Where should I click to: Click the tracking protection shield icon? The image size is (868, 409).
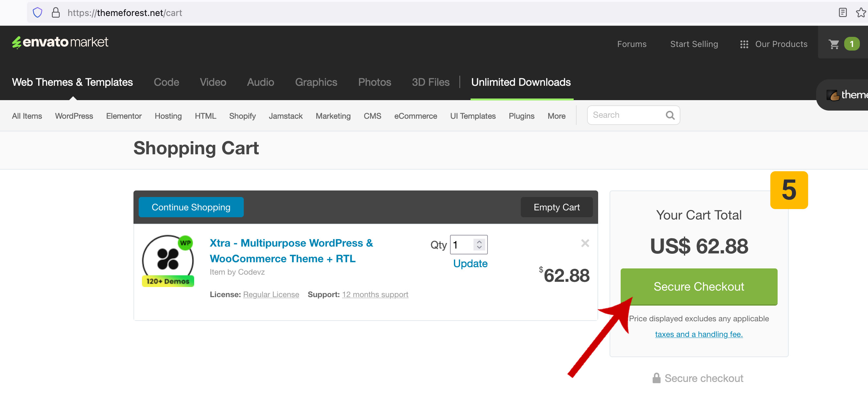coord(38,13)
